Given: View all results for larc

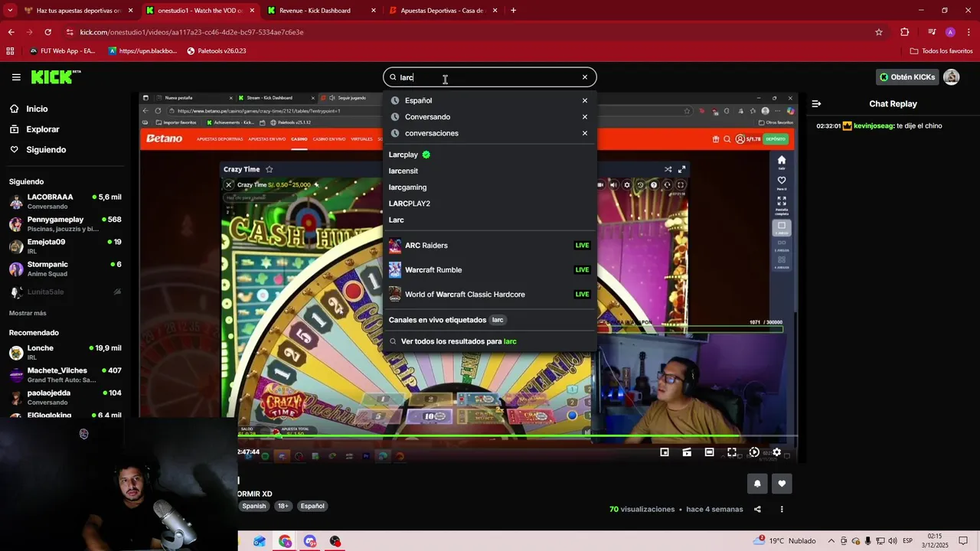Looking at the screenshot, I should (489, 341).
